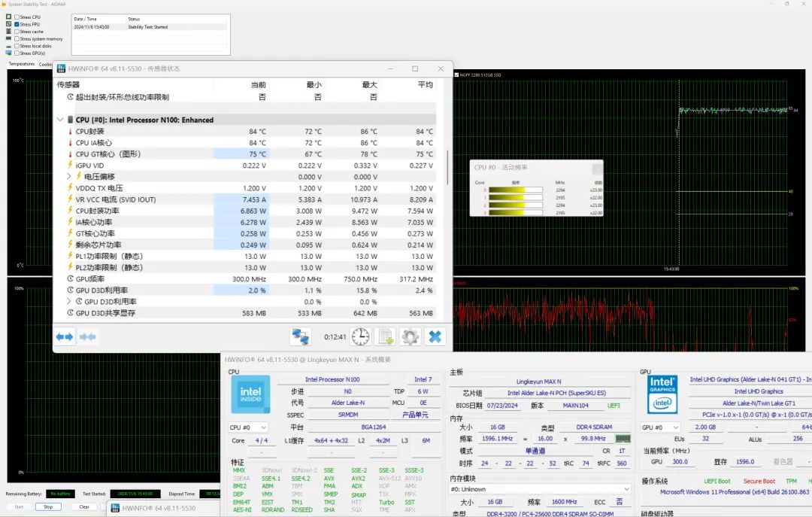Screen dimensions: 812x517
Task: Click the 最大 column header
Action: coord(370,84)
